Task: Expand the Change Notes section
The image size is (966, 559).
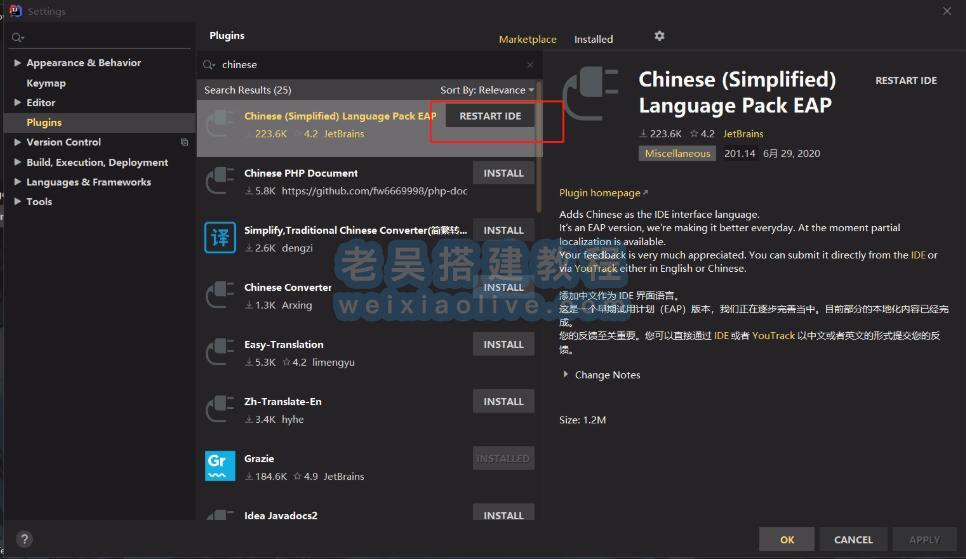Action: [x=566, y=374]
